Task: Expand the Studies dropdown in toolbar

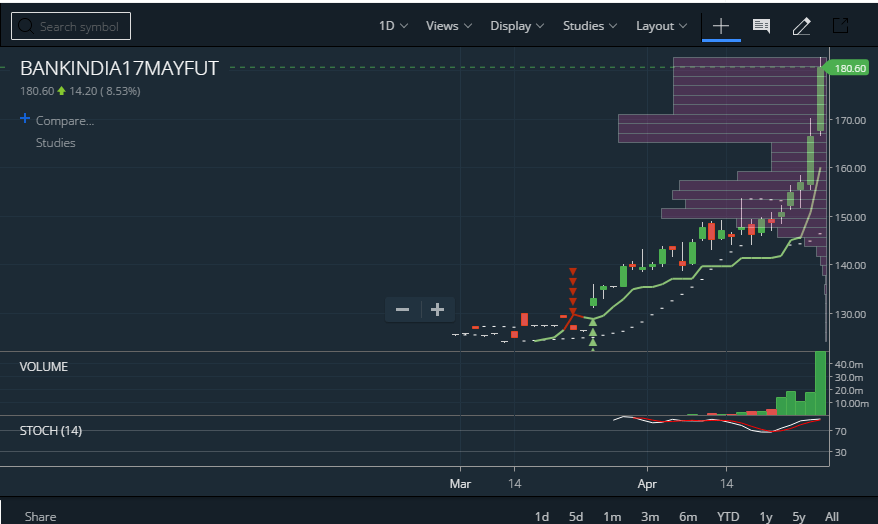Action: pyautogui.click(x=590, y=26)
